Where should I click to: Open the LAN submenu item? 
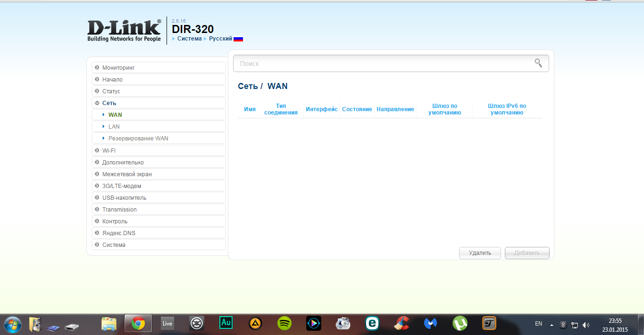pyautogui.click(x=159, y=126)
